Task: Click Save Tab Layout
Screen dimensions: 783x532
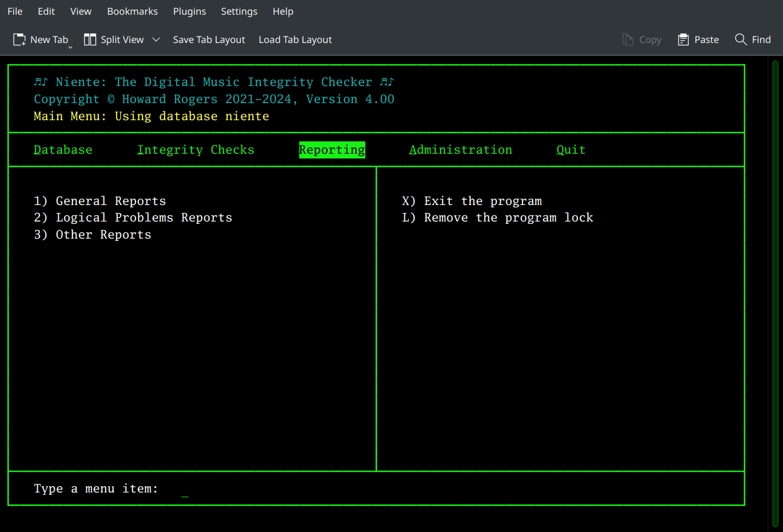Action: tap(209, 39)
